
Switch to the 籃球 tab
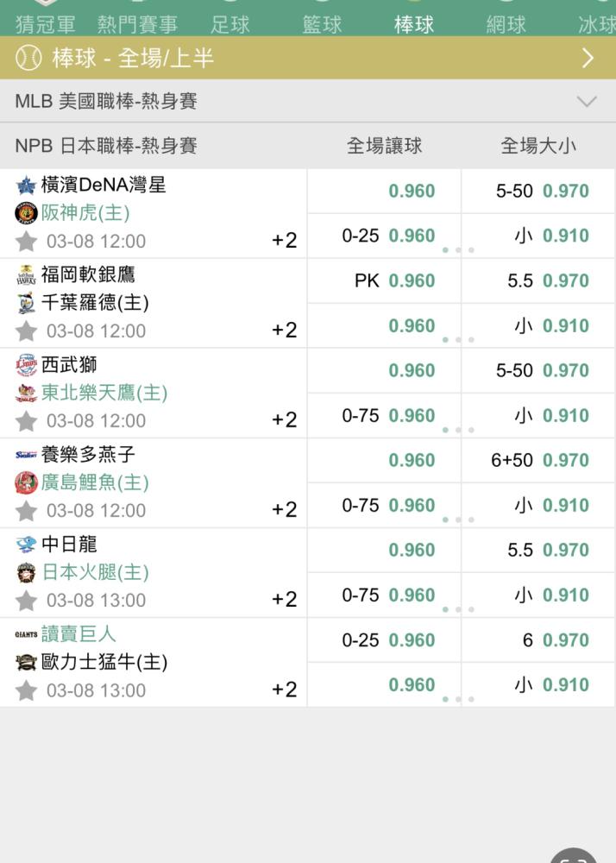point(322,24)
